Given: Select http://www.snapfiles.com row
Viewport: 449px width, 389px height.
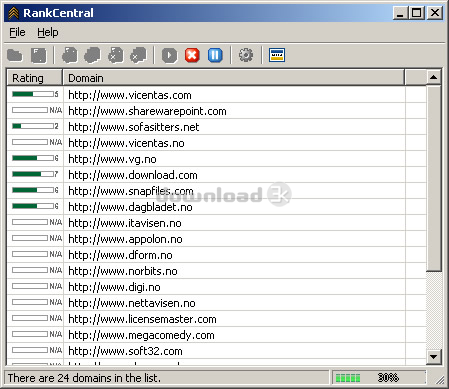Looking at the screenshot, I should tap(216, 191).
